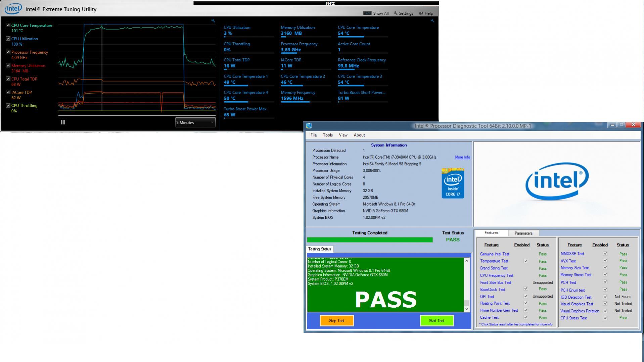Toggle CPU Utilization graph checkbox

pos(8,39)
